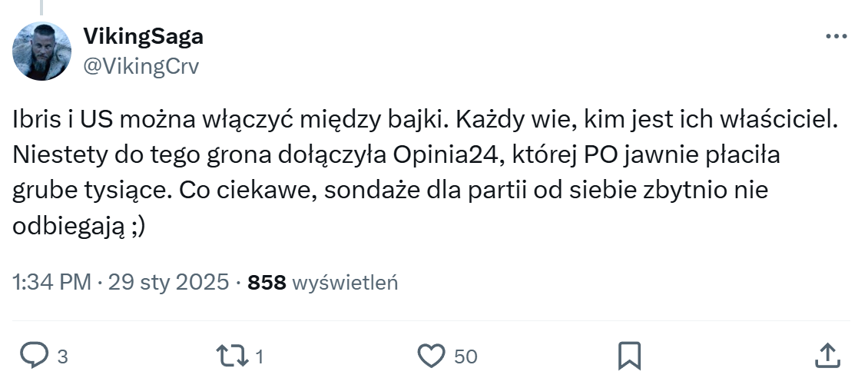
Task: Open the reply speech bubble icon
Action: click(x=35, y=356)
